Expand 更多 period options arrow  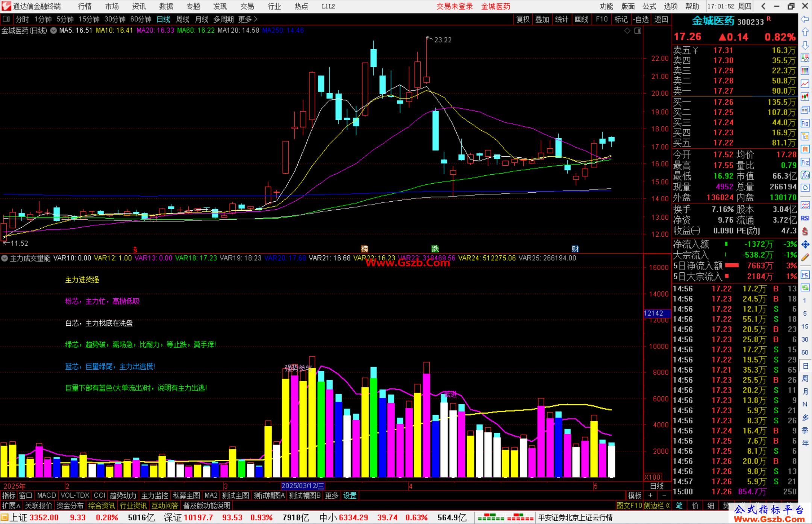point(256,19)
